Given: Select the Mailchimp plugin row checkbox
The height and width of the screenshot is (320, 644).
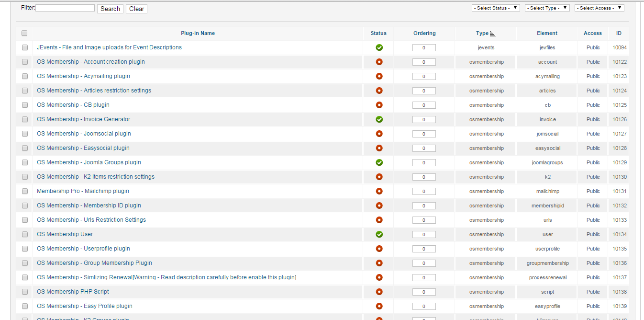Looking at the screenshot, I should pos(25,191).
